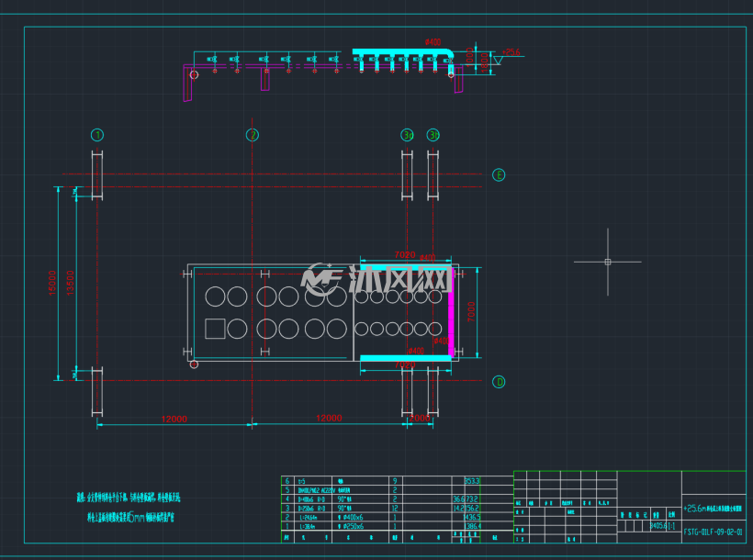Select the 15000 vertical dimension text
The width and height of the screenshot is (753, 560).
tap(52, 283)
